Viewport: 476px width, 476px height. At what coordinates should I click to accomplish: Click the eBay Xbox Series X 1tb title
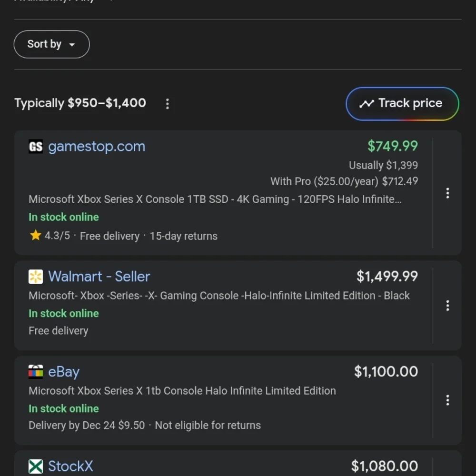pos(182,391)
